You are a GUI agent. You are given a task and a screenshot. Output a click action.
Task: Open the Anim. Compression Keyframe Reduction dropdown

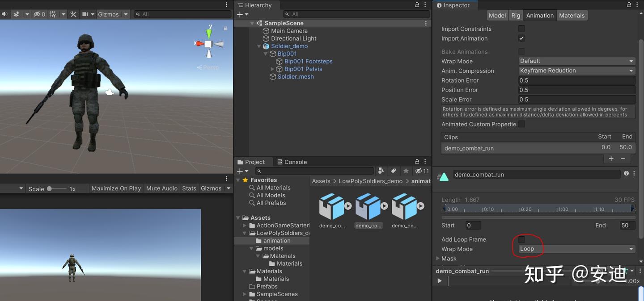click(x=576, y=71)
